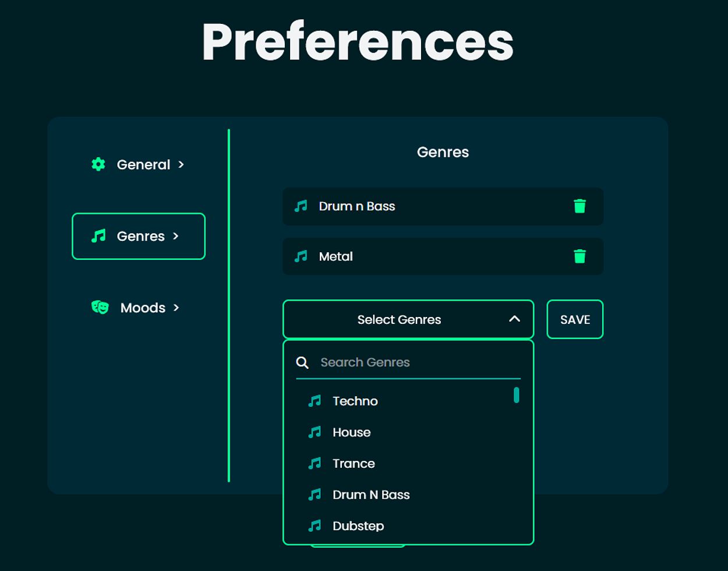Open the General preferences tab
728x571 pixels.
tap(143, 165)
